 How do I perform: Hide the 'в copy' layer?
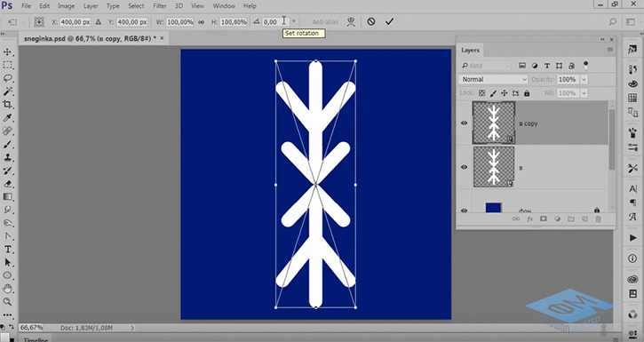[x=464, y=123]
